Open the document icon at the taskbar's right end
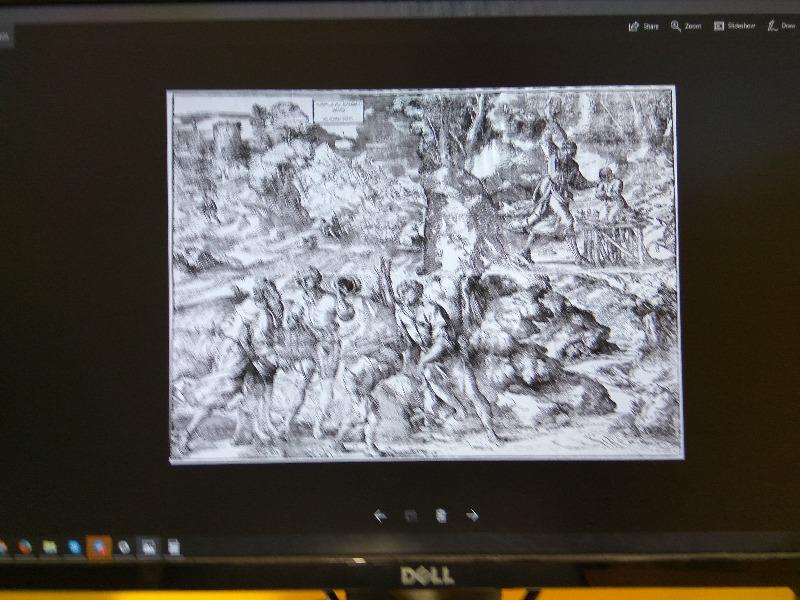 click(173, 547)
